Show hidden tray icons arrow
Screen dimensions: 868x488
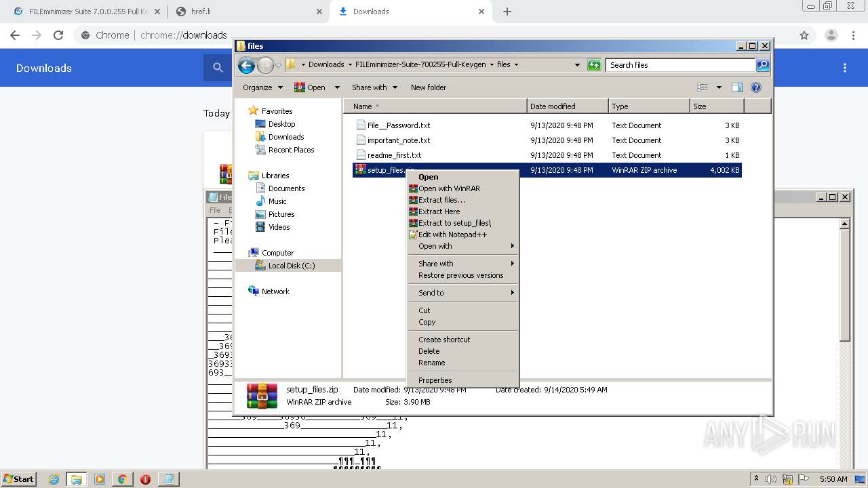756,479
